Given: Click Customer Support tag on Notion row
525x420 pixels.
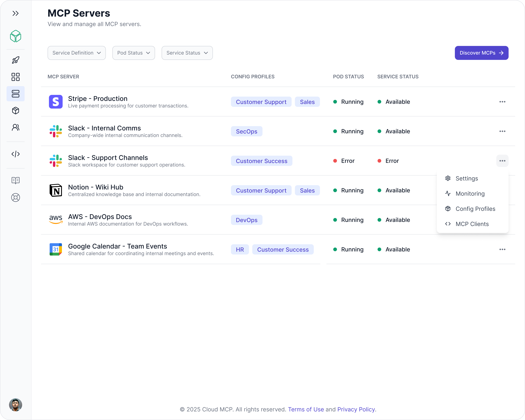Looking at the screenshot, I should pos(261,190).
